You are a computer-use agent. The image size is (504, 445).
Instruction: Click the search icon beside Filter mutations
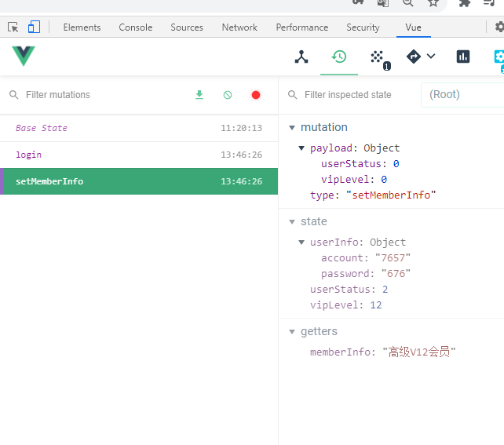[14, 95]
